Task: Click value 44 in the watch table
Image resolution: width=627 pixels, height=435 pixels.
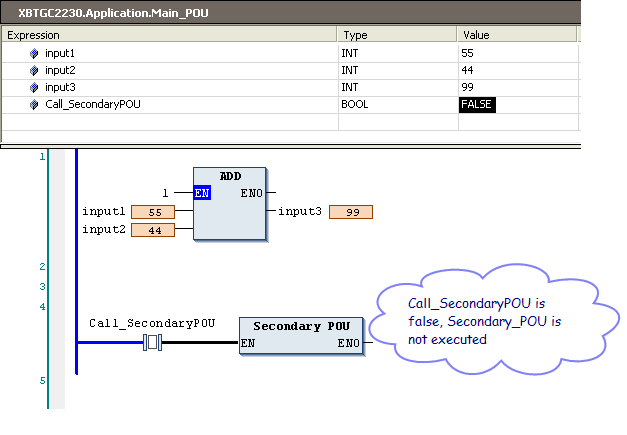Action: click(467, 70)
